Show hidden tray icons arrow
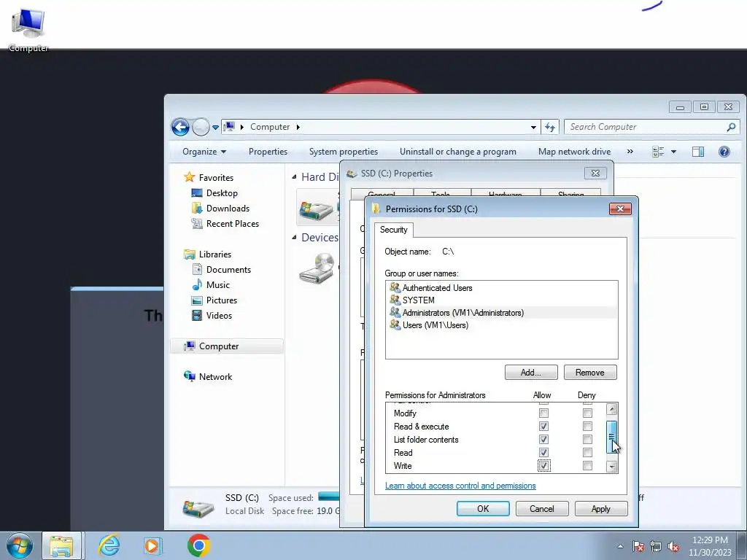The width and height of the screenshot is (747, 560). point(620,546)
